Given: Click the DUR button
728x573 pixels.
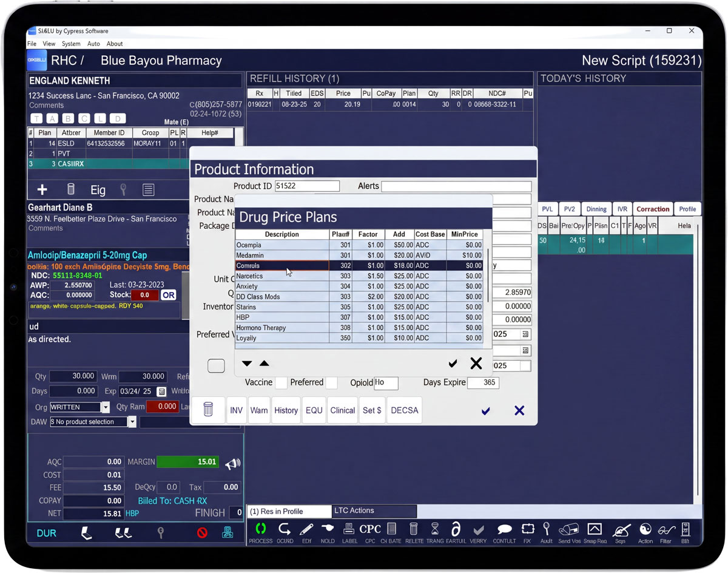Looking at the screenshot, I should coord(46,533).
